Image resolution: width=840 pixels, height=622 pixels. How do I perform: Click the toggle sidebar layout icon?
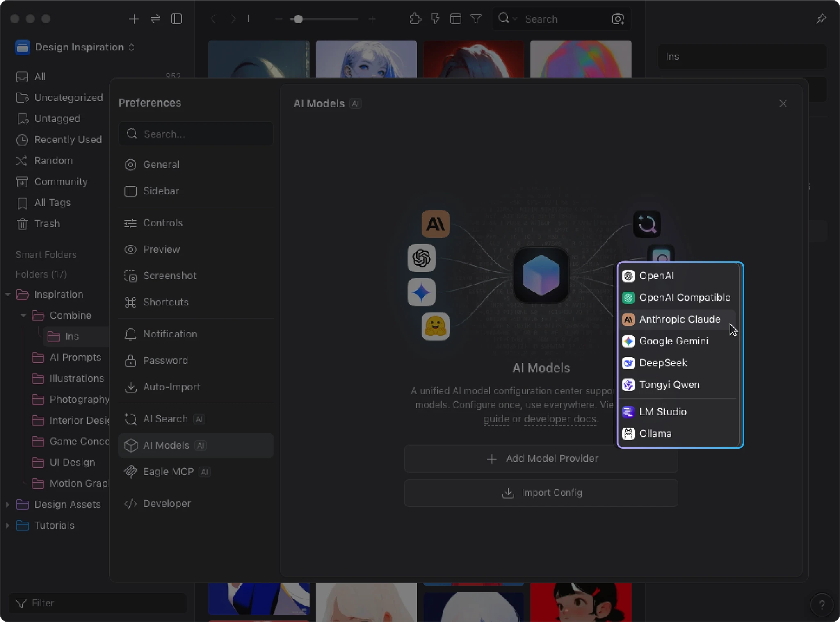tap(177, 19)
